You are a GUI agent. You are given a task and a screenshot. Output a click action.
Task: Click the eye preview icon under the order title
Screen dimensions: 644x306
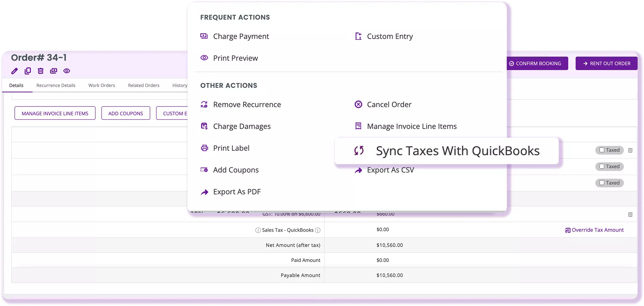tap(67, 71)
